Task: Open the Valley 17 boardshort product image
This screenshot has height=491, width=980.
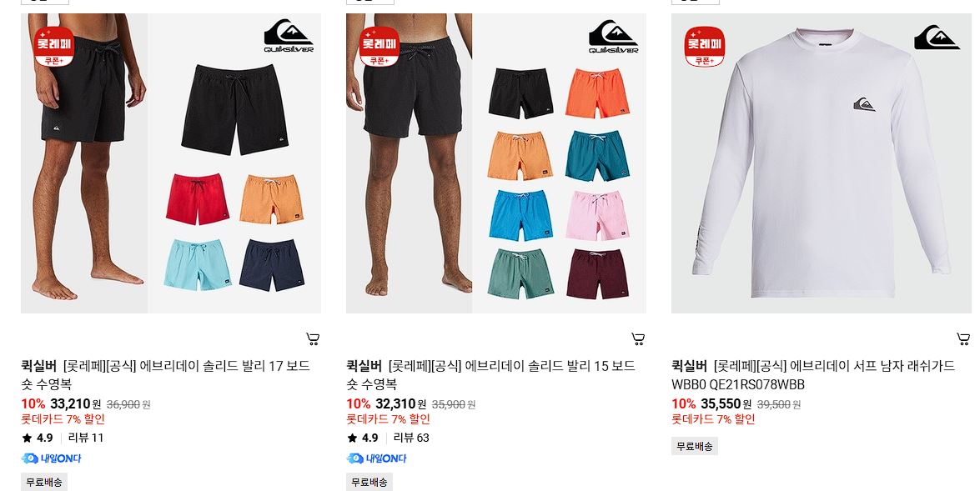Action: (x=171, y=163)
